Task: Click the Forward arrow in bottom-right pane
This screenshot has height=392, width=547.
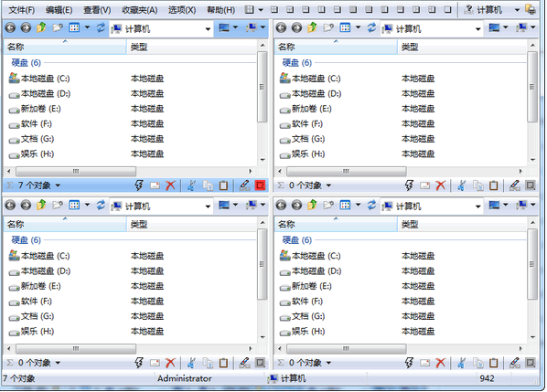Action: tap(296, 205)
